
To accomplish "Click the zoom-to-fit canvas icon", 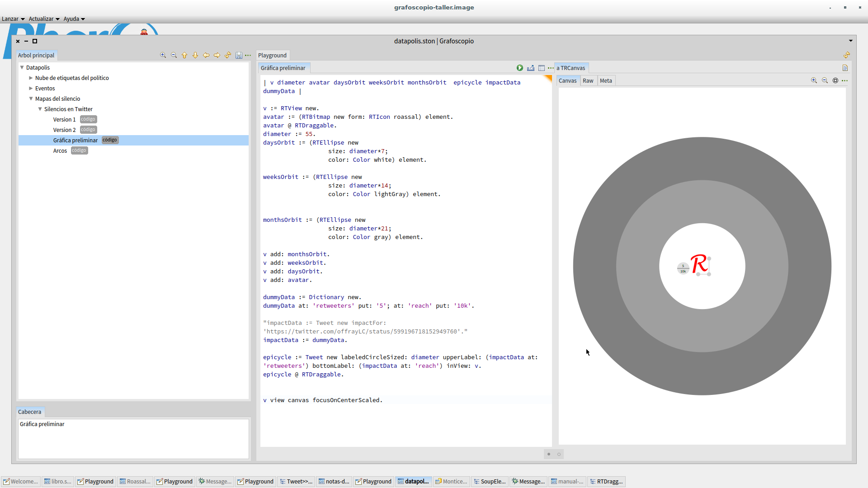I will coord(835,80).
